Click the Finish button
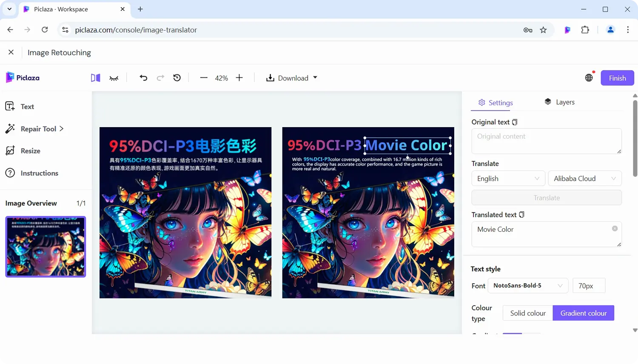638x364 pixels. [x=617, y=78]
